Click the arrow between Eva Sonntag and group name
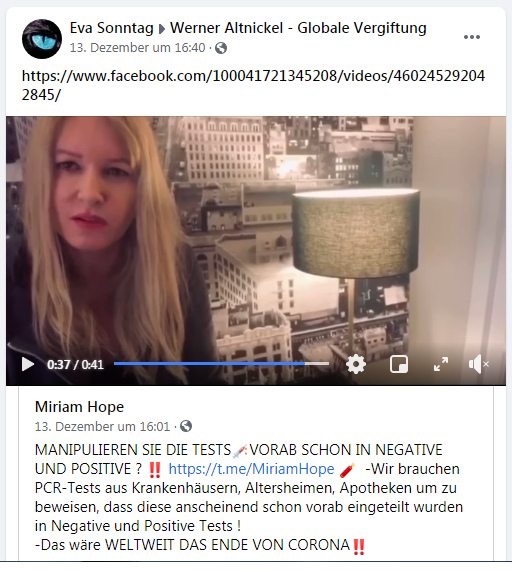The width and height of the screenshot is (512, 570). pyautogui.click(x=162, y=29)
